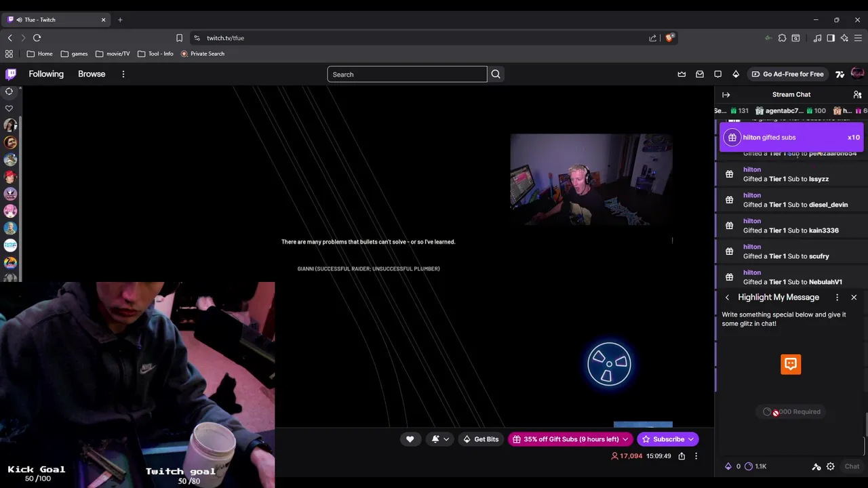This screenshot has width=868, height=488.
Task: Collapse the Stream Chat panel arrow
Action: pyautogui.click(x=726, y=95)
